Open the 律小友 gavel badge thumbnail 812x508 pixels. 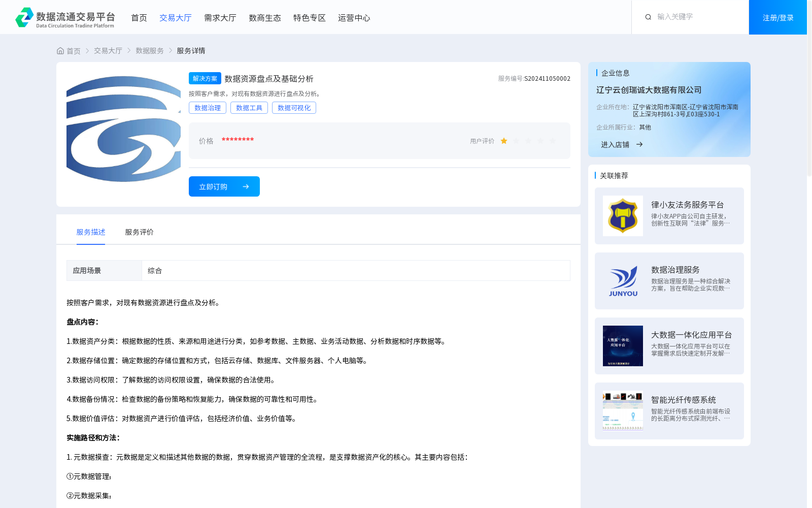click(x=623, y=216)
